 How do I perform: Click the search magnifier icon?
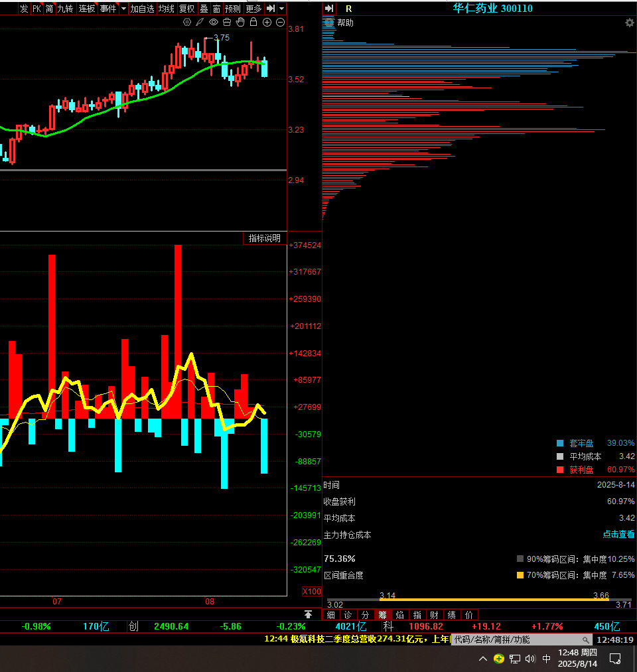(586, 640)
